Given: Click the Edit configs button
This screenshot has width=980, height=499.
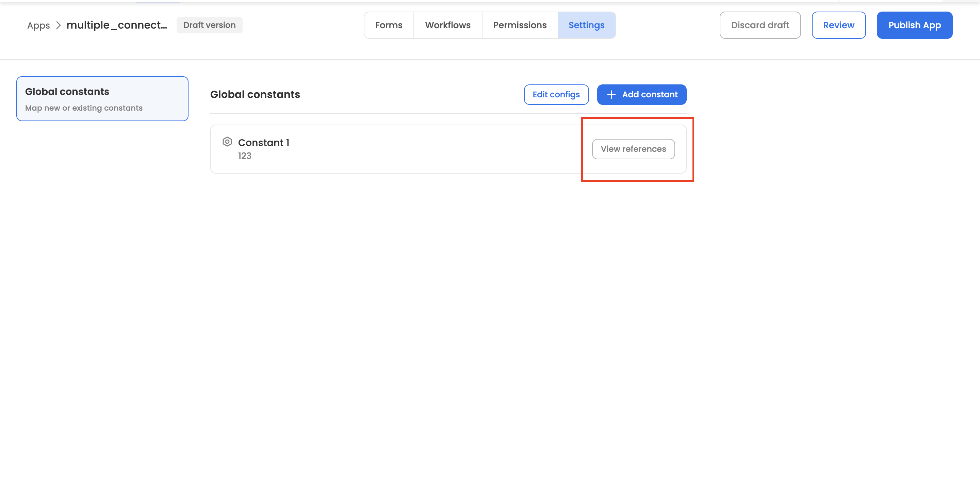Looking at the screenshot, I should pos(556,94).
